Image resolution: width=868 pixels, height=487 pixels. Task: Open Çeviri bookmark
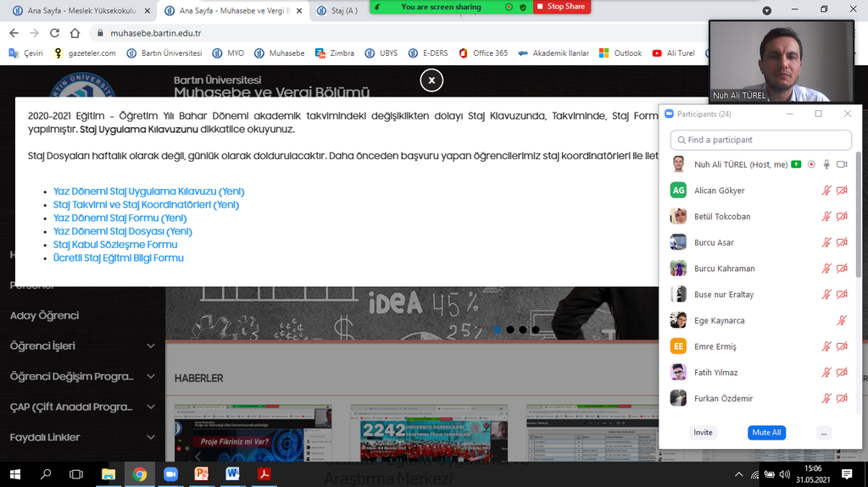coord(26,53)
